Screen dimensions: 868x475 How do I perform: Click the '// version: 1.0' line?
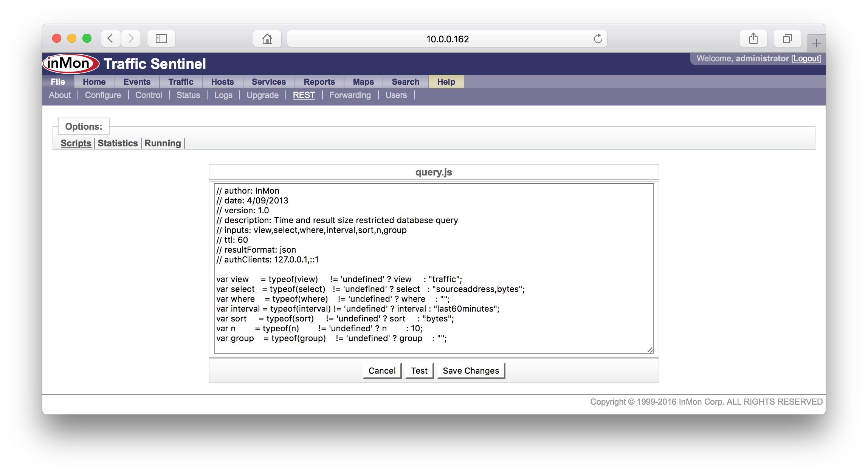[242, 210]
